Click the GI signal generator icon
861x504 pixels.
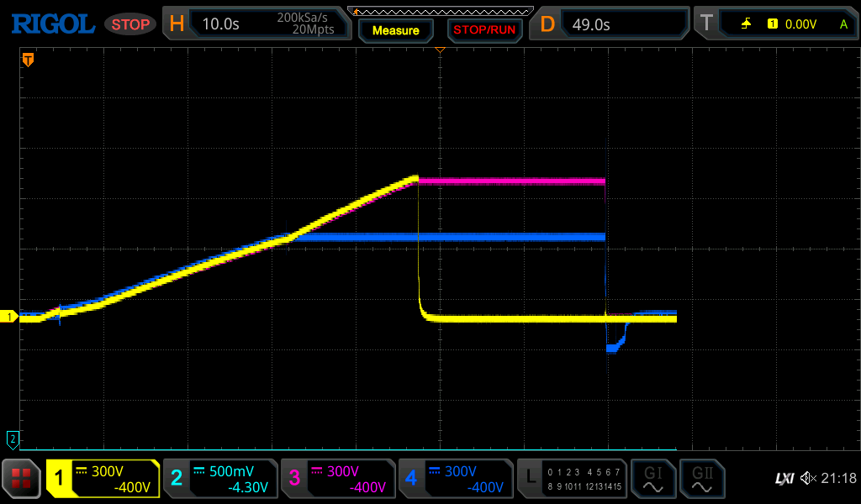click(653, 479)
